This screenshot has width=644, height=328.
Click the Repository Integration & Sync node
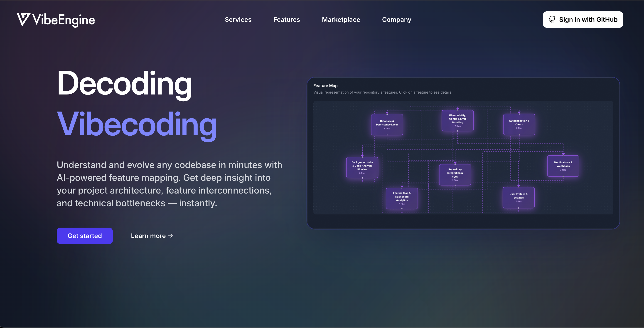(455, 175)
